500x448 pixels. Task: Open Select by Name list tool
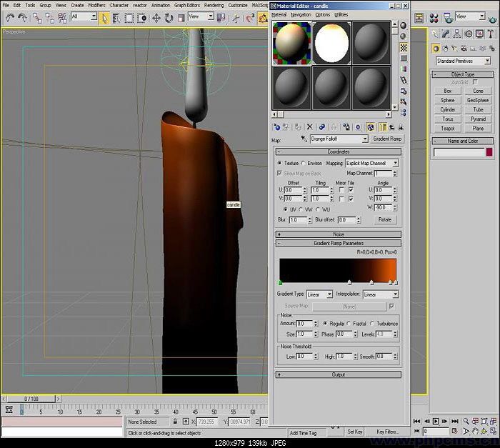point(116,18)
